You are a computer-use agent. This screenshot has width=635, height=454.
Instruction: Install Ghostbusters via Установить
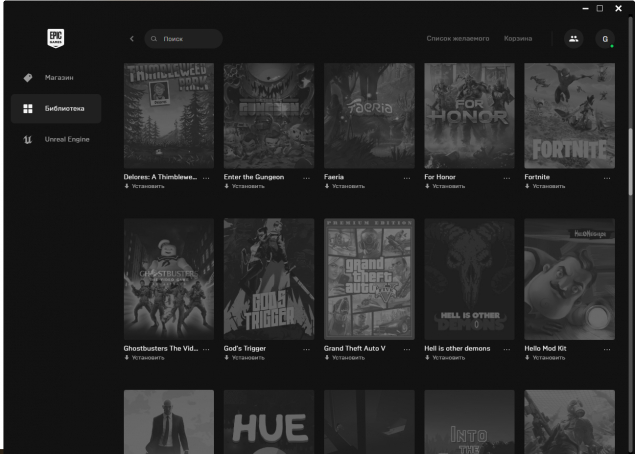pyautogui.click(x=144, y=358)
